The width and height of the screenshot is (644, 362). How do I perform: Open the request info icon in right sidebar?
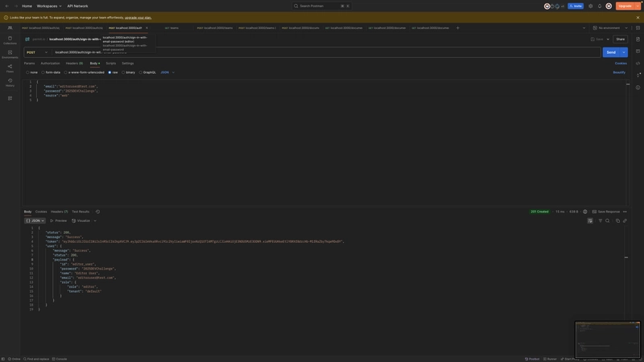point(638,88)
